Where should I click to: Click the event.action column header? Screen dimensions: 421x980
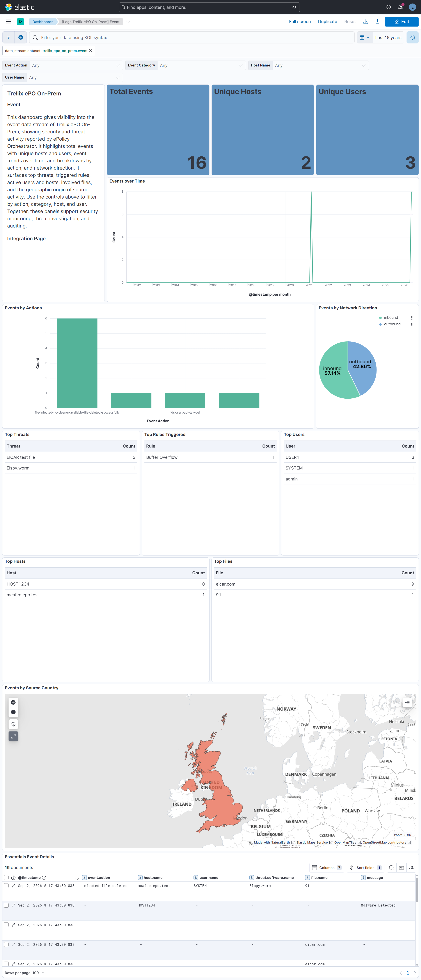(x=99, y=878)
